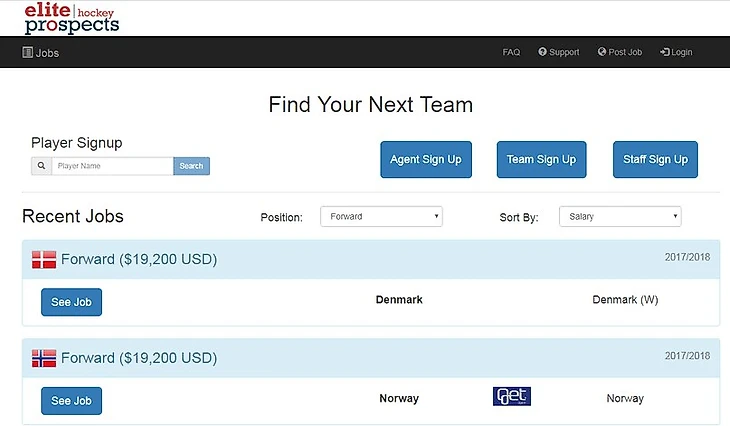Click the 2017/2018 season on Norway job

coord(687,356)
